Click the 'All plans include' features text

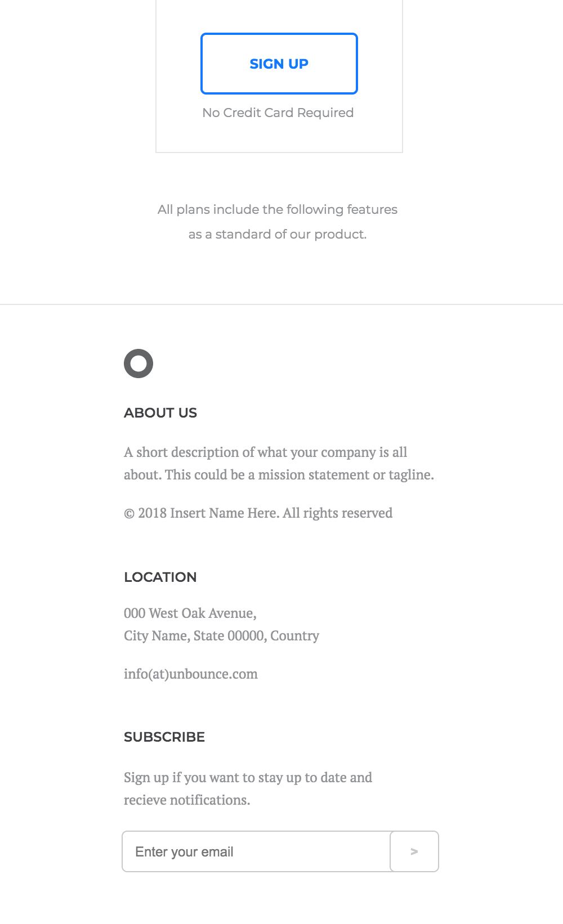278,221
